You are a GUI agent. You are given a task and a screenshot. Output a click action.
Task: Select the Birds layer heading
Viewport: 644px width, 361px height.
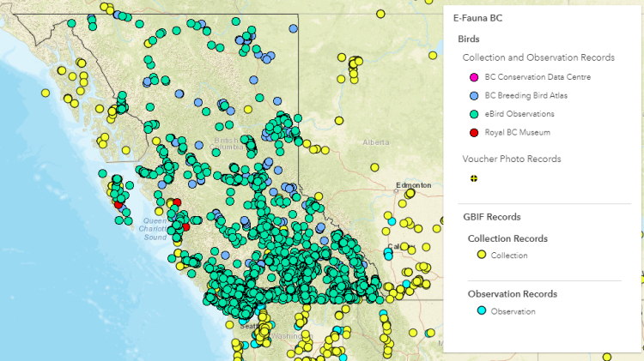click(469, 39)
